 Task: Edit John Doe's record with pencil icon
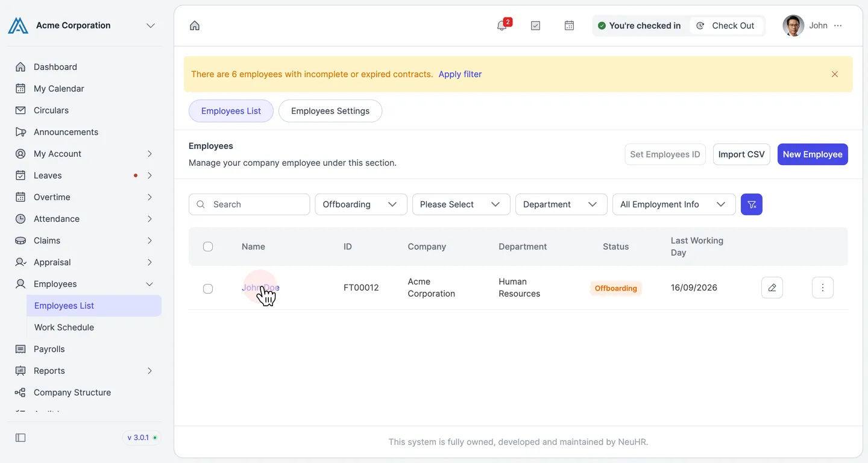tap(772, 288)
